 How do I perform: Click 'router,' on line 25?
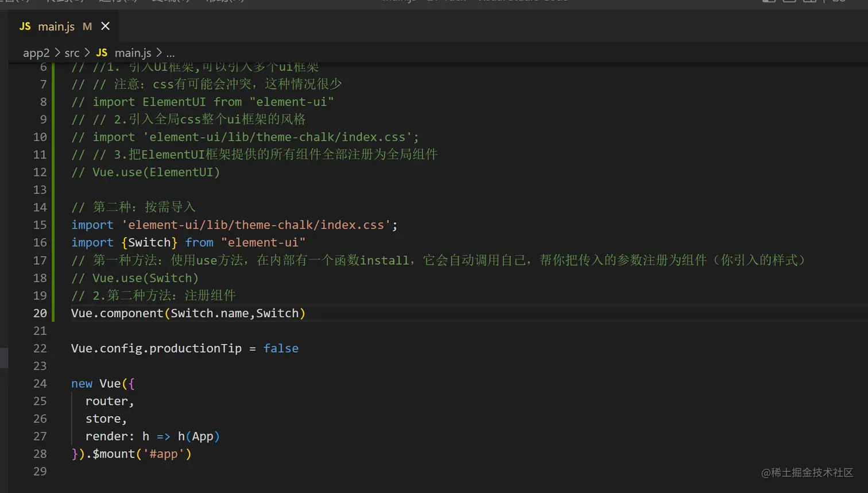pyautogui.click(x=110, y=401)
